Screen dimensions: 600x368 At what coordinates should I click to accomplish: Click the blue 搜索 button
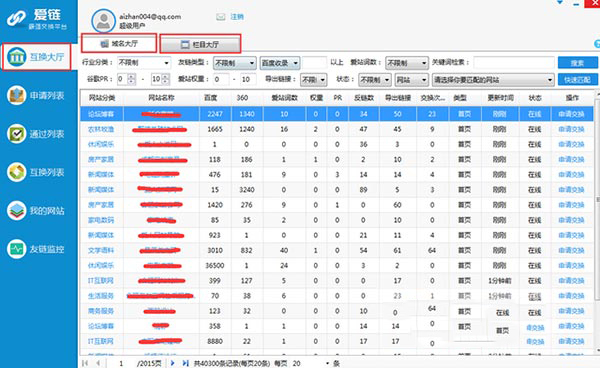[577, 63]
